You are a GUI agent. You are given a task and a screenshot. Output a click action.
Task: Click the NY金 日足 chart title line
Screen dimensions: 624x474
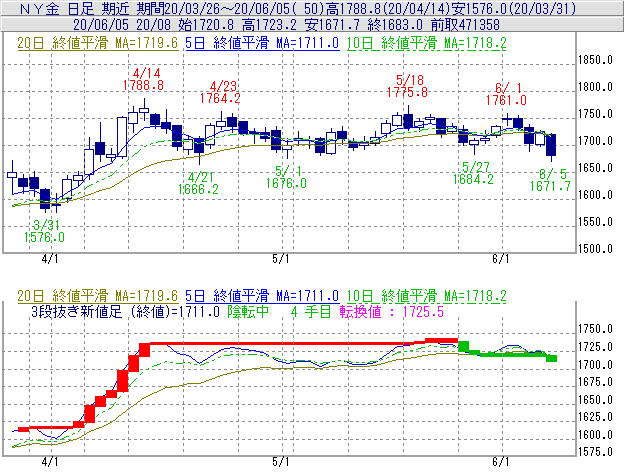tap(298, 8)
